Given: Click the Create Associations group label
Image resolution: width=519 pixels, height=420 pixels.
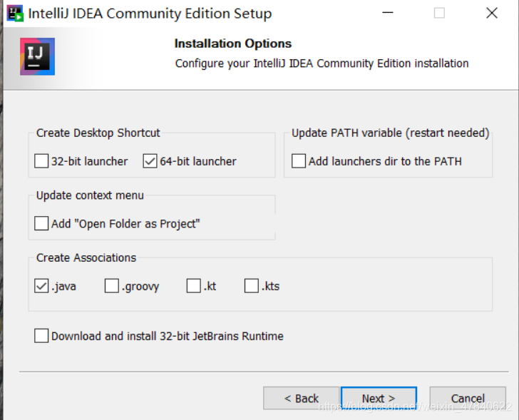Looking at the screenshot, I should (86, 257).
